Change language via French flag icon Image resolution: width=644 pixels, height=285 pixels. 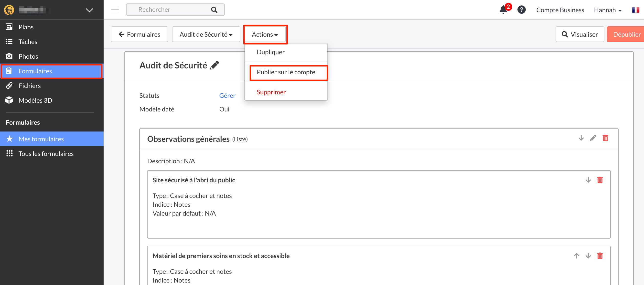click(x=635, y=10)
